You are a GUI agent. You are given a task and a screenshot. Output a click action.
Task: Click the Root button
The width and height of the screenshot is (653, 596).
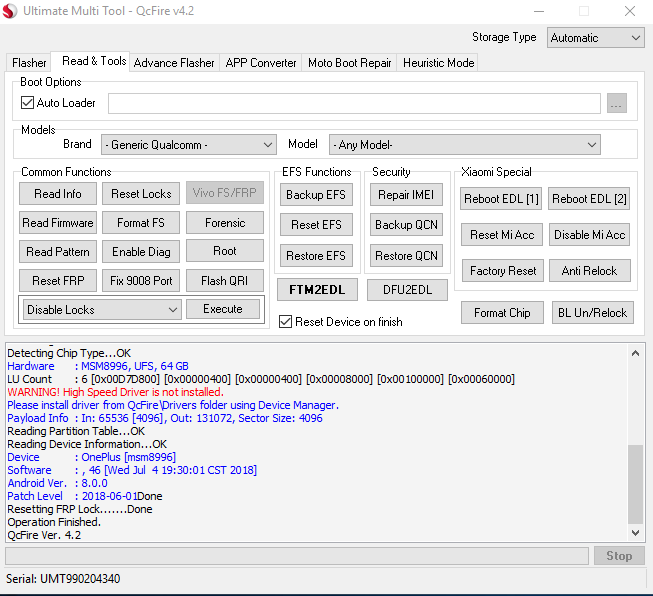(225, 251)
